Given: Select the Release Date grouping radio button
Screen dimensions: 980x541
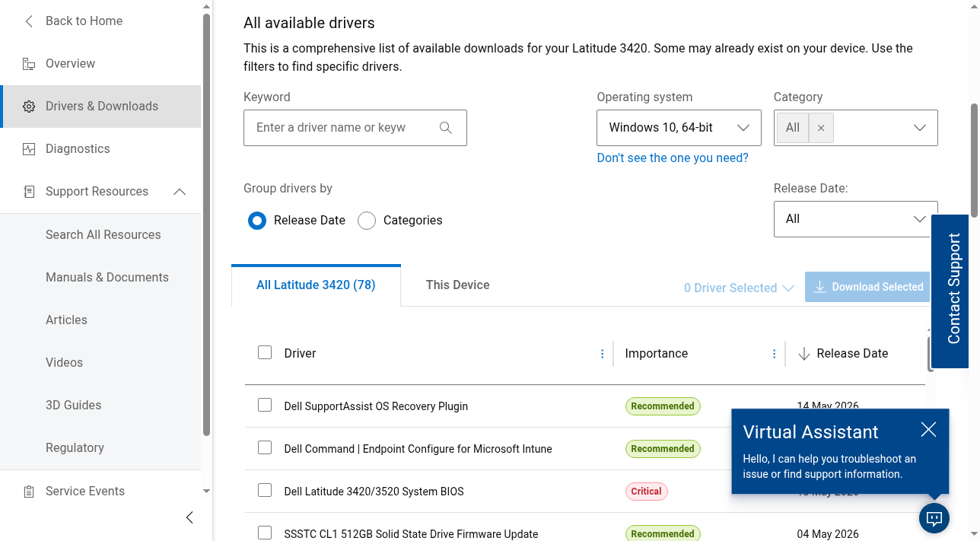Looking at the screenshot, I should pos(257,221).
